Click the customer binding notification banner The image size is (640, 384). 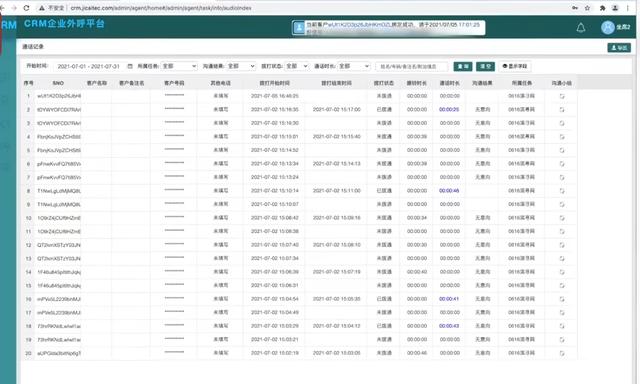tap(389, 27)
